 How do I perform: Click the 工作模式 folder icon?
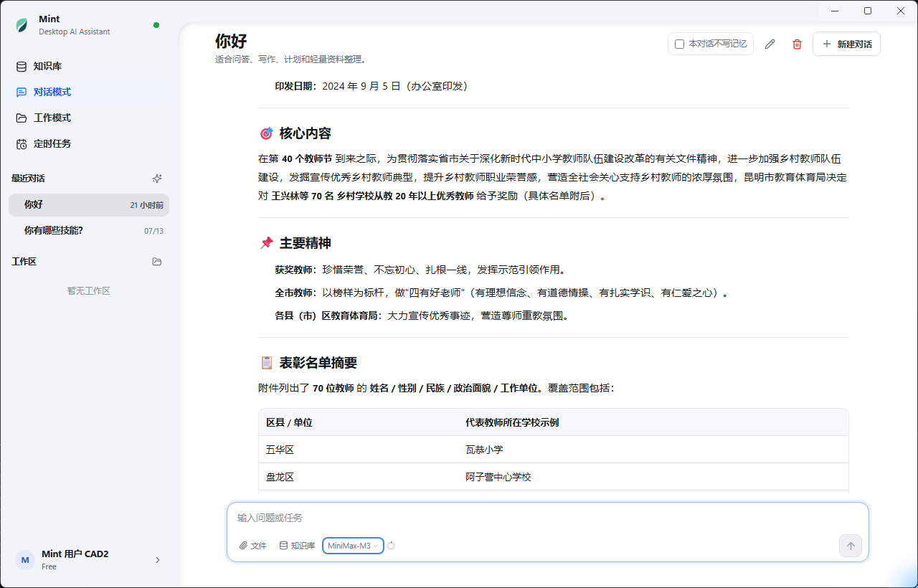[x=22, y=118]
